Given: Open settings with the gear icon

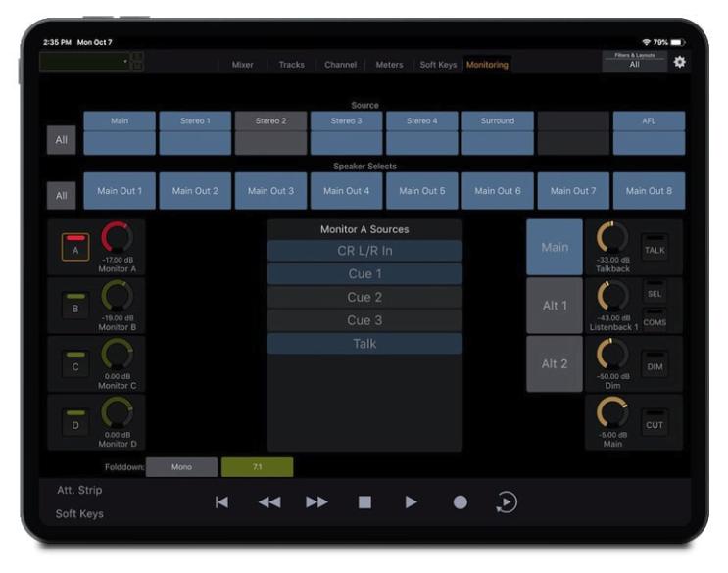Looking at the screenshot, I should pyautogui.click(x=679, y=62).
